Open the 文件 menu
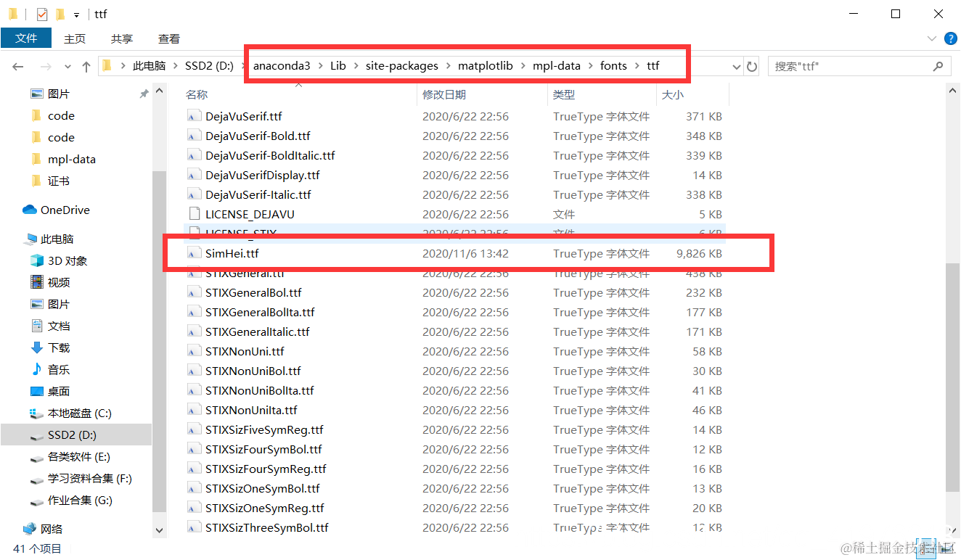This screenshot has height=560, width=961. 26,38
